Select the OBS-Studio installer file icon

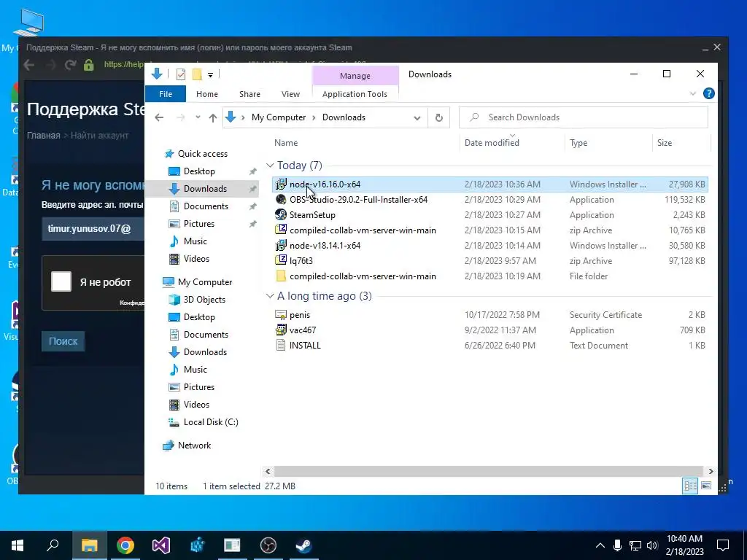(281, 200)
